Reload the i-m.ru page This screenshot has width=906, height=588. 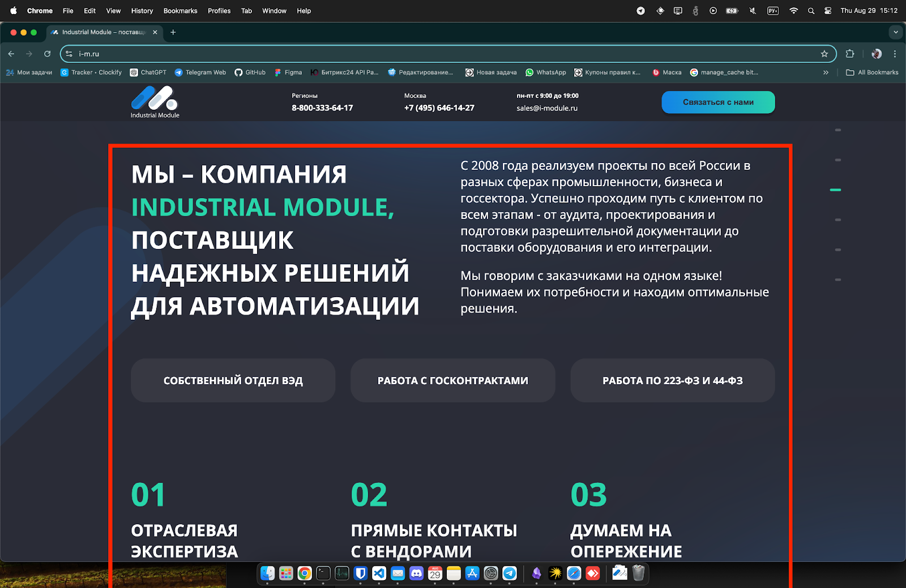point(48,54)
